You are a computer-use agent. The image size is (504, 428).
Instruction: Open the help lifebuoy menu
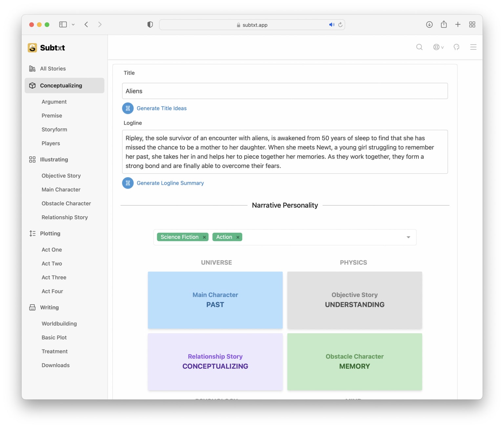[438, 47]
